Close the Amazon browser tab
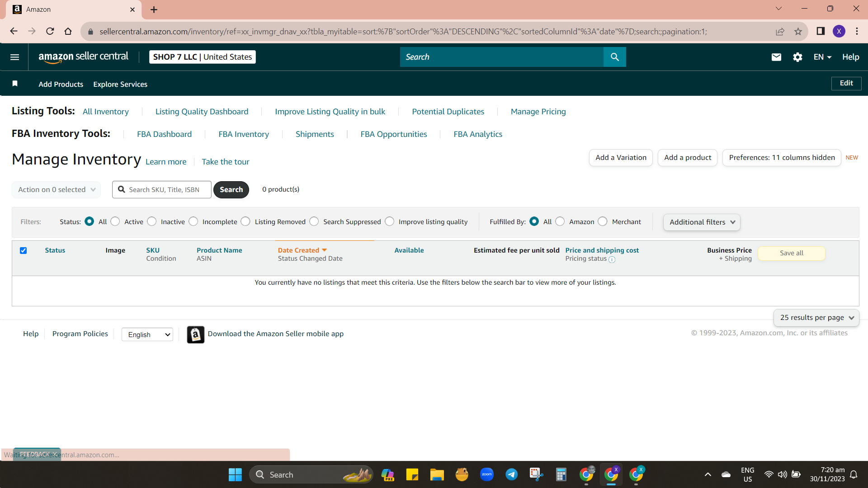This screenshot has width=868, height=488. tap(132, 9)
